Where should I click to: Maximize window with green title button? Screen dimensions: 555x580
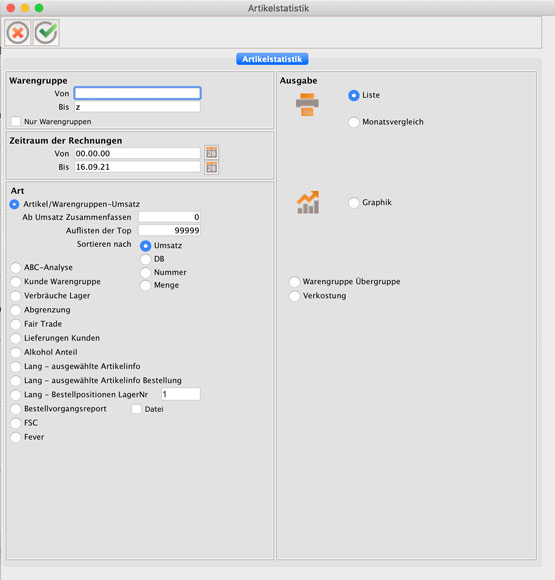[x=38, y=8]
